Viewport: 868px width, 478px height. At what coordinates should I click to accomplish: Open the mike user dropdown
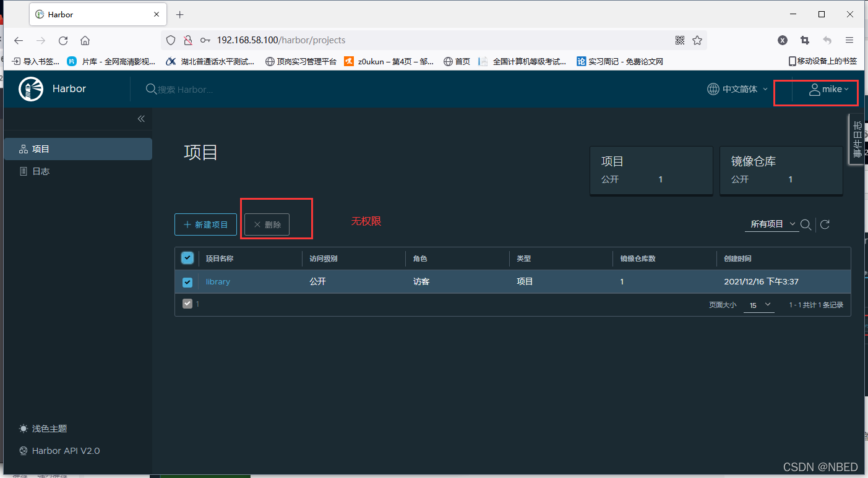tap(829, 89)
